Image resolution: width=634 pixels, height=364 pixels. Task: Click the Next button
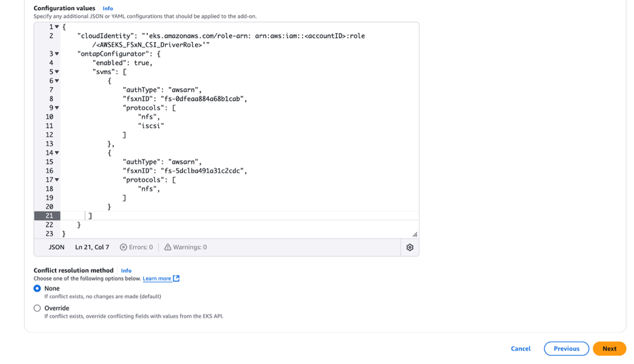[x=609, y=349]
